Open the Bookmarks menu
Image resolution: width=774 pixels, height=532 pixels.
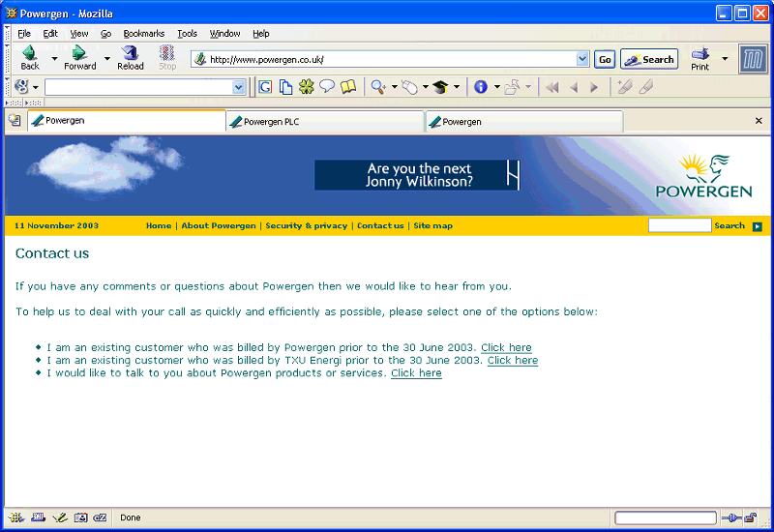[x=143, y=34]
